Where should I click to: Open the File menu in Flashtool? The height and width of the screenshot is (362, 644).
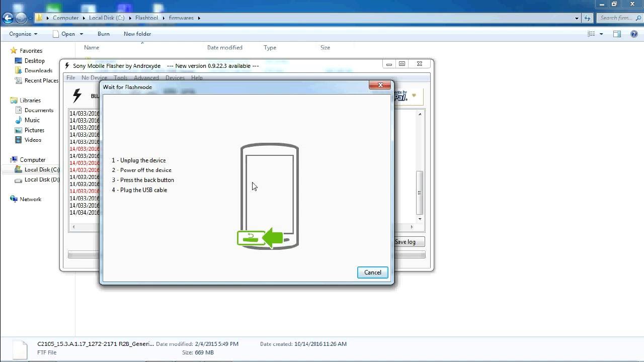(x=71, y=78)
